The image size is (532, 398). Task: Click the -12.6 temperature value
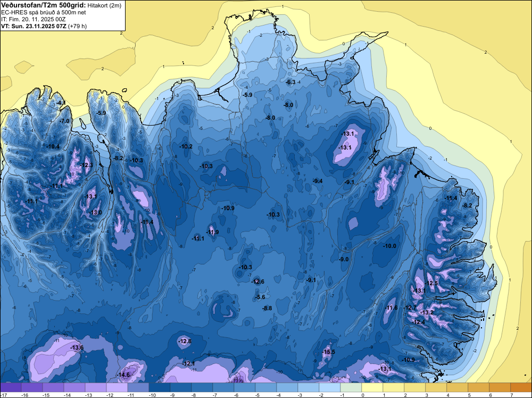coord(257,281)
